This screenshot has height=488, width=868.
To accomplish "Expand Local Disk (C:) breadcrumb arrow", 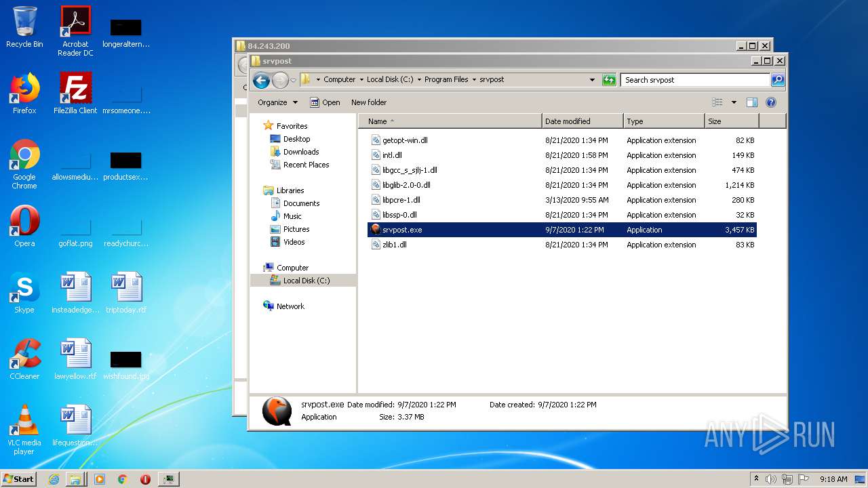I will coord(419,80).
